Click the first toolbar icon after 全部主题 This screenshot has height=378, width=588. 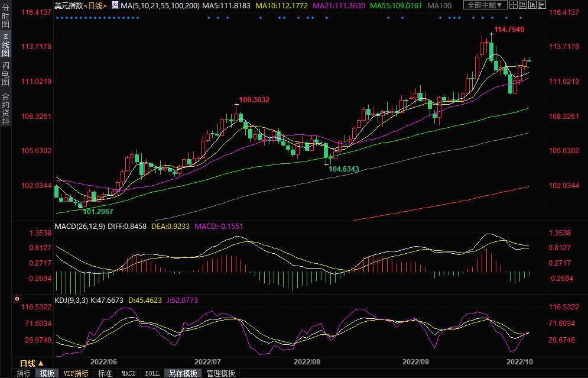click(515, 5)
